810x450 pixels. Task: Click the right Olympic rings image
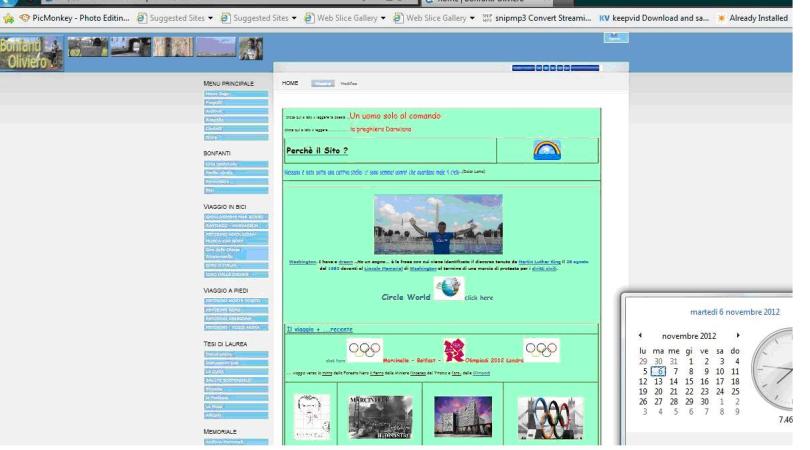(x=542, y=350)
